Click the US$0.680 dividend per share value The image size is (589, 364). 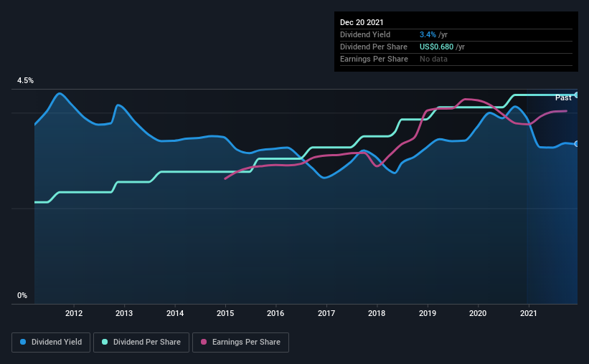click(436, 47)
